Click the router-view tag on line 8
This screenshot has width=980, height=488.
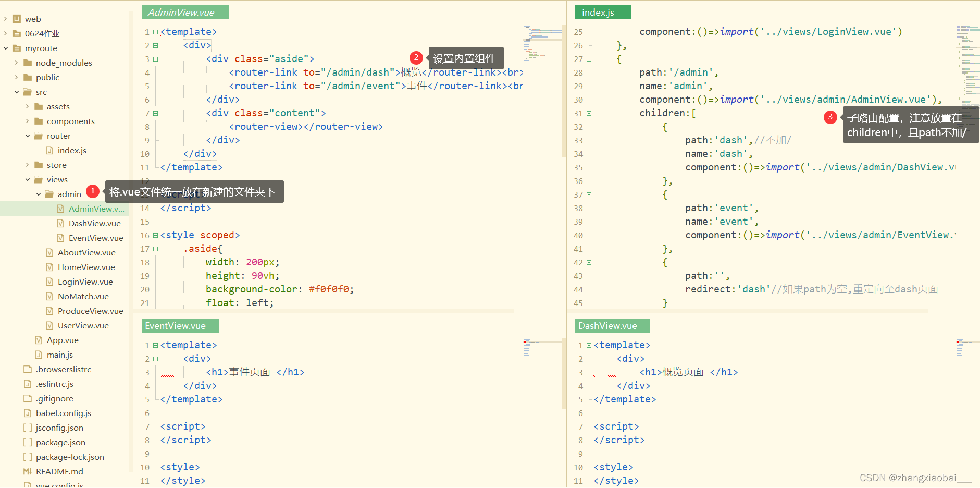point(306,127)
